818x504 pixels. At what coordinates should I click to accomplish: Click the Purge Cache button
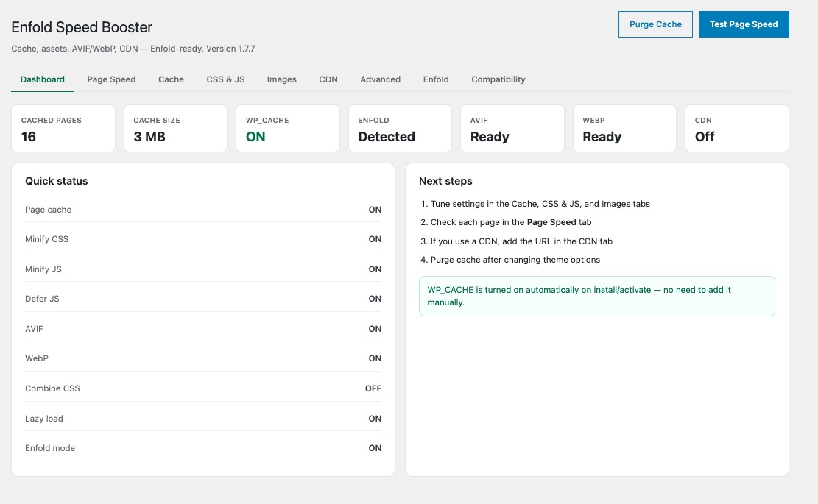pyautogui.click(x=655, y=24)
